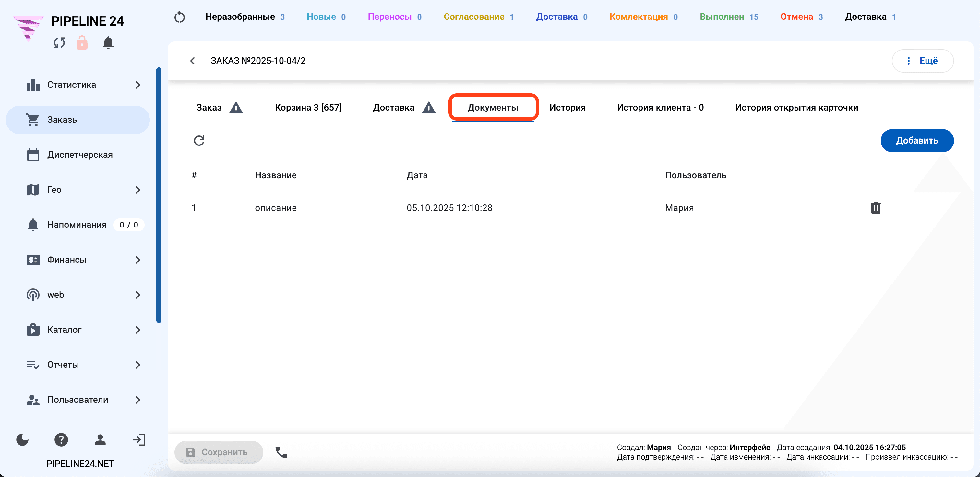Screen dimensions: 980x477
Task: Click the pink lock icon under the logo
Action: (x=82, y=42)
